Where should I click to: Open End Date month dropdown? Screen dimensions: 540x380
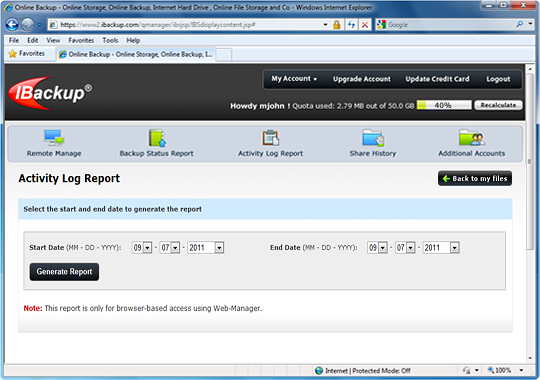[x=382, y=248]
